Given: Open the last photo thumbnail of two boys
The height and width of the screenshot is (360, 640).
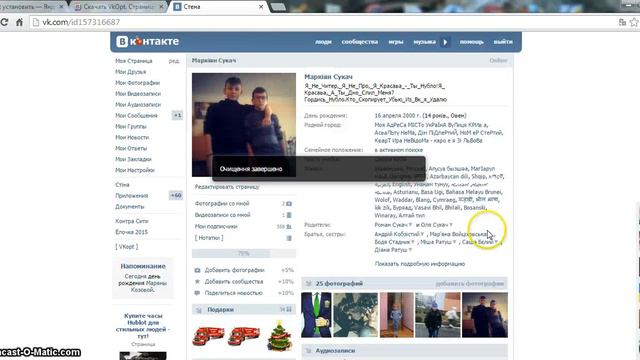Looking at the screenshot, I should tap(485, 315).
